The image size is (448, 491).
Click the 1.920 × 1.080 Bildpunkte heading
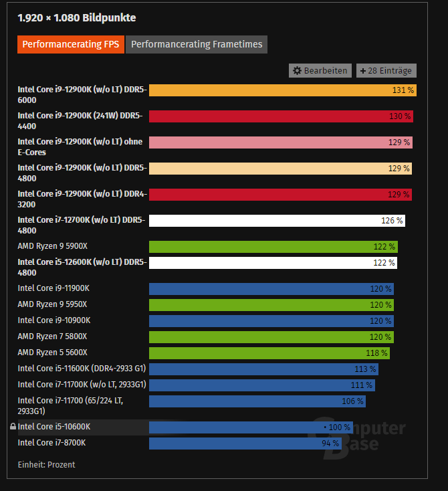coord(77,18)
